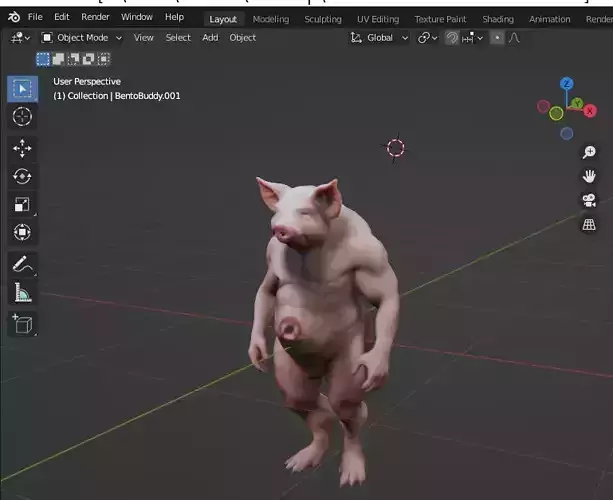This screenshot has height=500, width=613.
Task: Switch to the UV Editing workspace tab
Action: 378,19
